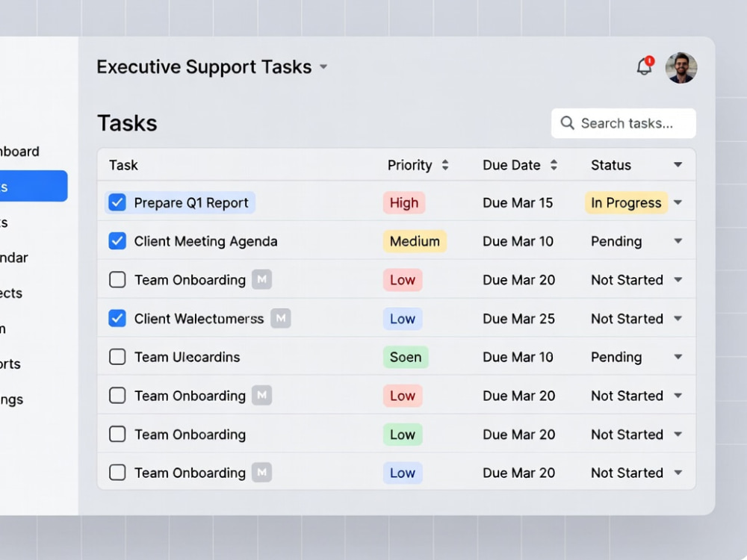
Task: Focus the Search tasks input field
Action: tap(623, 123)
